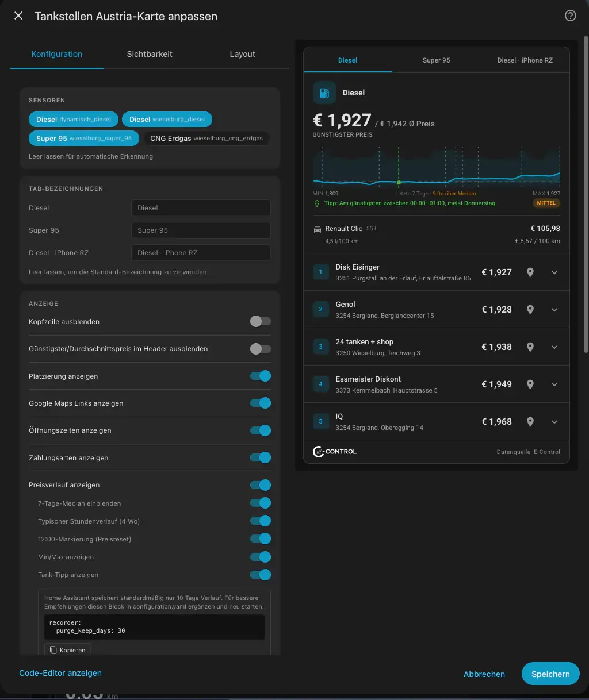
Task: Expand Essmeister Diskont station details
Action: click(x=554, y=384)
